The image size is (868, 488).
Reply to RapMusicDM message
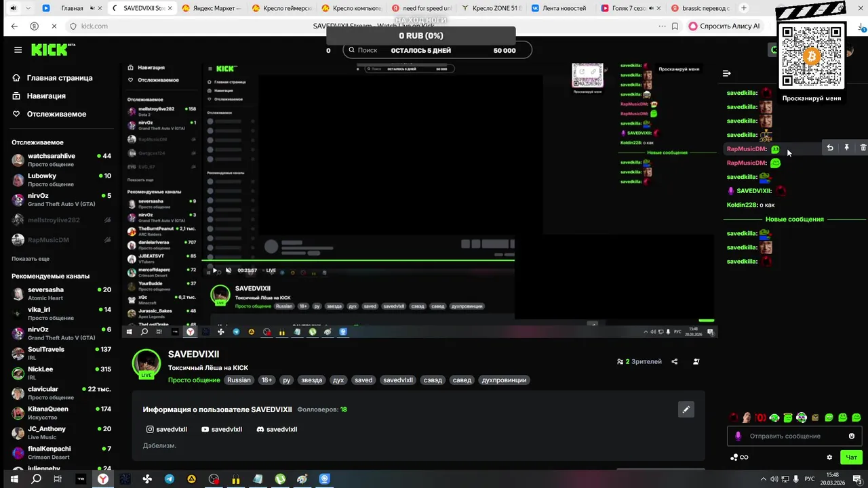pos(830,148)
